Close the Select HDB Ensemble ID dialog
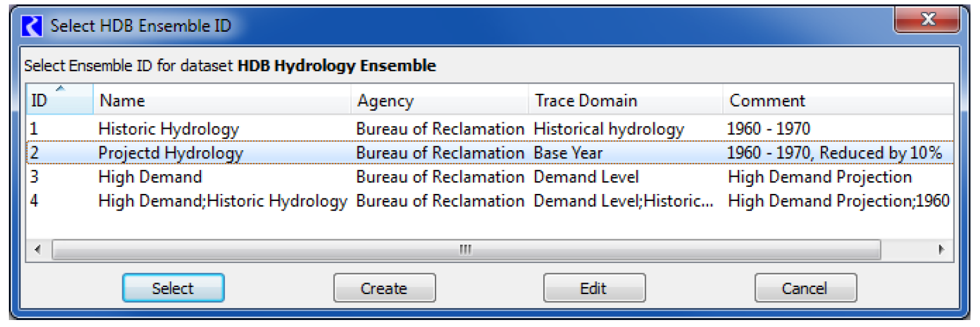Screen dimensions: 980x327 point(928,20)
